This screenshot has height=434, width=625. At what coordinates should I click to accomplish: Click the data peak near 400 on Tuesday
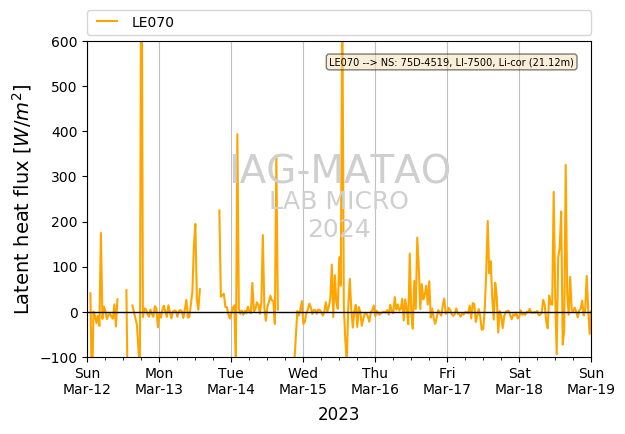(237, 134)
